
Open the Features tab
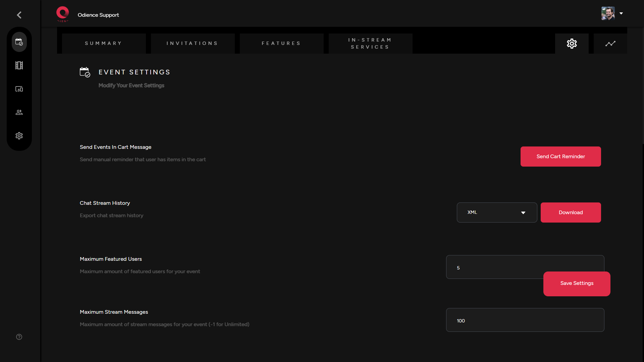click(x=281, y=44)
